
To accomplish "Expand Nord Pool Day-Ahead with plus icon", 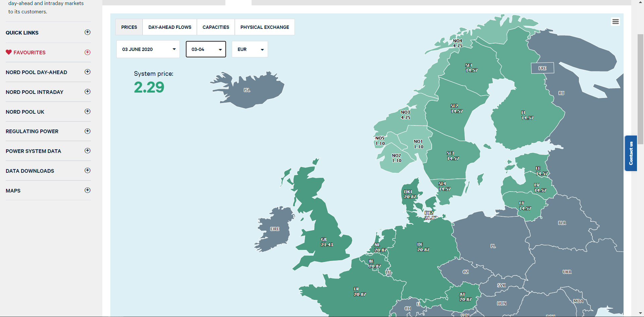I will click(x=88, y=72).
